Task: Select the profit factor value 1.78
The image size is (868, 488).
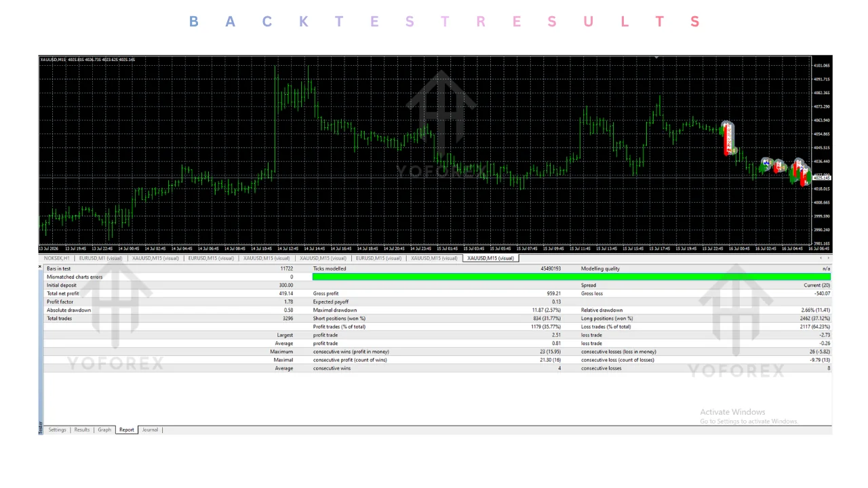Action: coord(288,302)
